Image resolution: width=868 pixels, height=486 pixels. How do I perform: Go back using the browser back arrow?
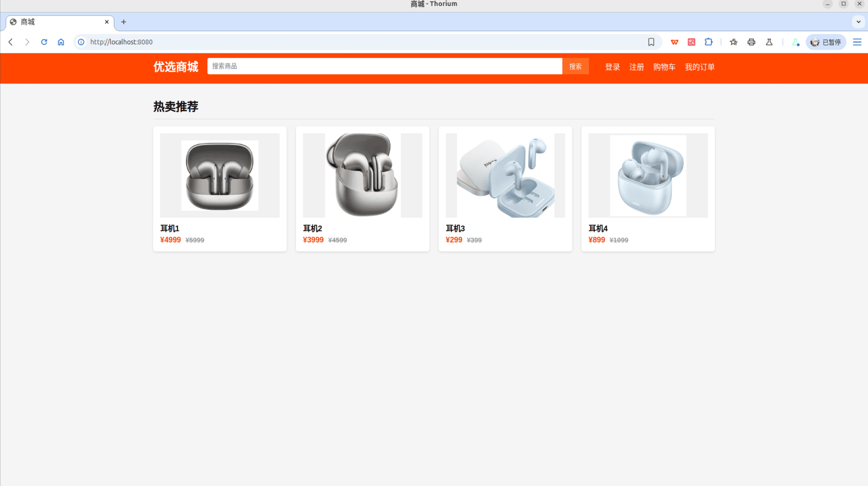click(11, 42)
